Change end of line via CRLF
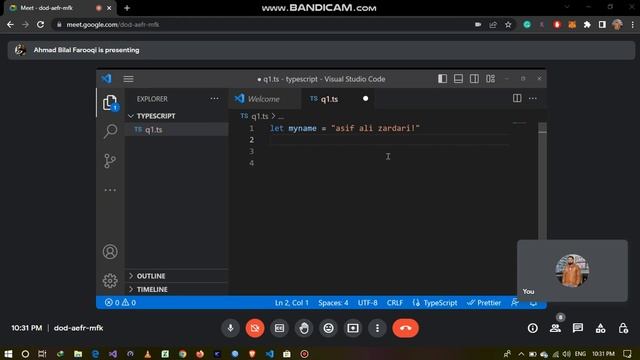This screenshot has height=360, width=640. pos(395,303)
